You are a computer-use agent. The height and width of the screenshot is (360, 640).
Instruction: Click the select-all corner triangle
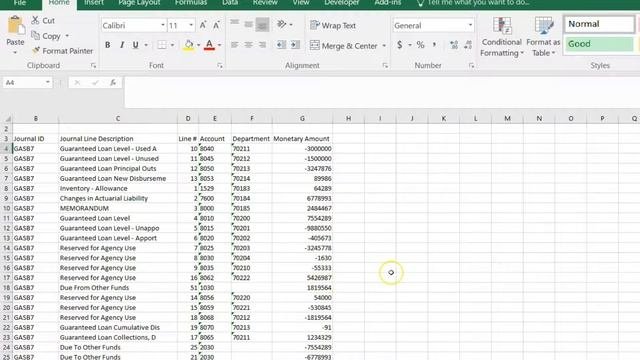(7, 119)
